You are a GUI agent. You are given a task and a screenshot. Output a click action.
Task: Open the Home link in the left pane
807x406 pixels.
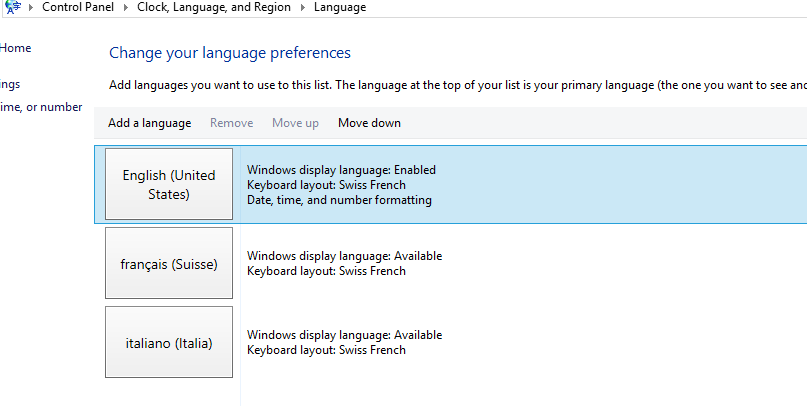15,48
